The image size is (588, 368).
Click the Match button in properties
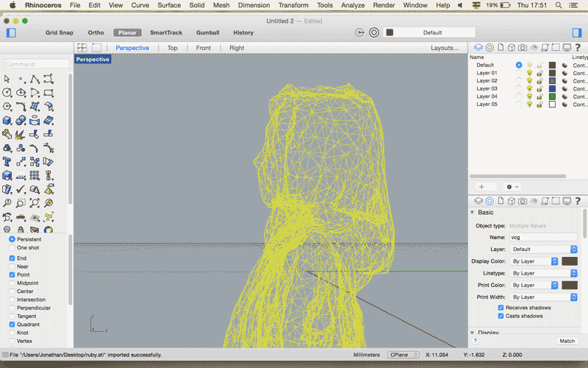(x=567, y=341)
